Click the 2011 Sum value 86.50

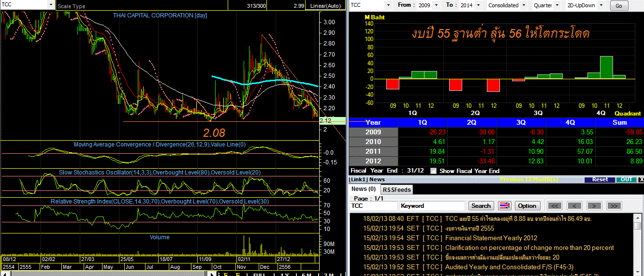pyautogui.click(x=633, y=151)
